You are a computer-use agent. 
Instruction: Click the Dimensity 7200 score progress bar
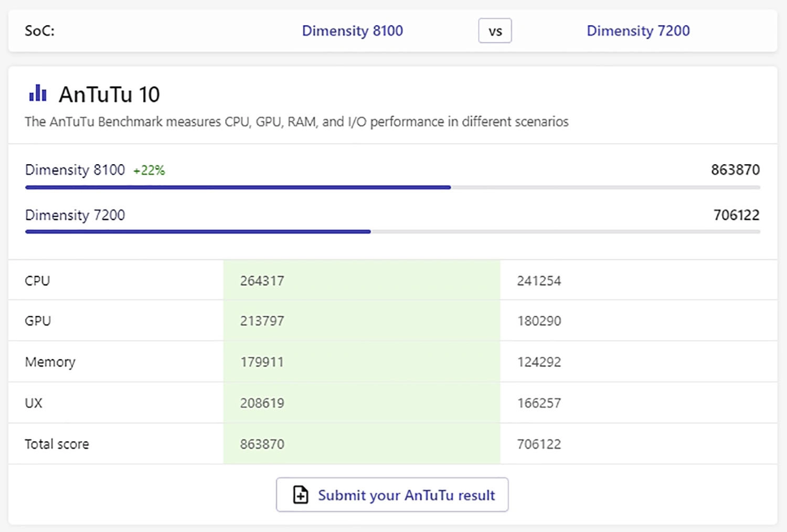click(x=392, y=231)
